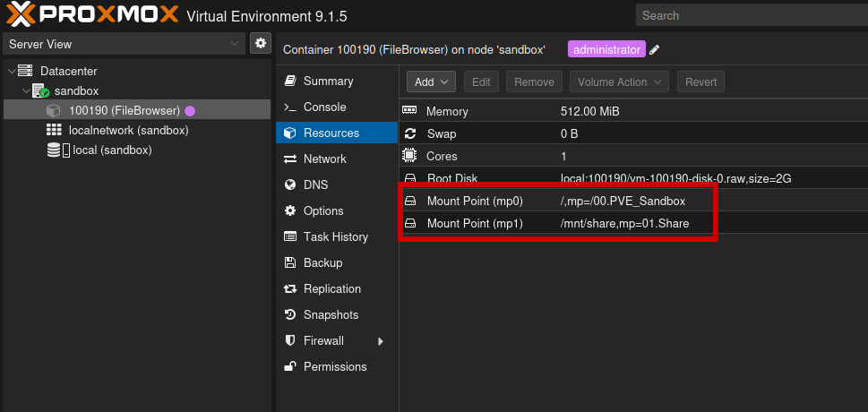868x412 pixels.
Task: Click the administrator tag label
Action: pos(606,50)
